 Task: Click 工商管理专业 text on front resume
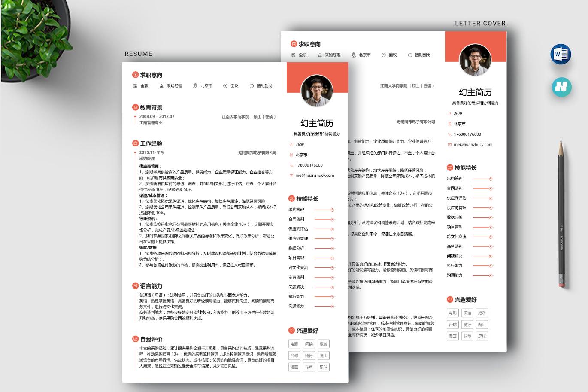pos(151,123)
